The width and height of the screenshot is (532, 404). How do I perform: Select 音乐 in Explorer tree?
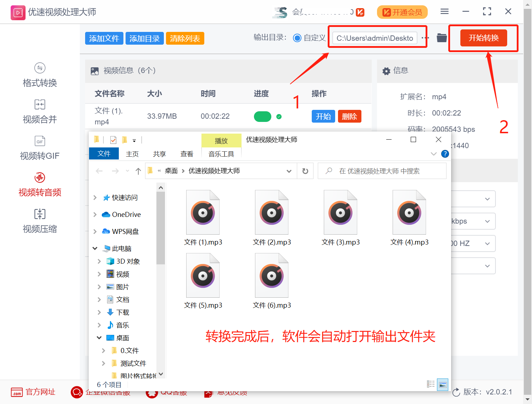point(123,325)
